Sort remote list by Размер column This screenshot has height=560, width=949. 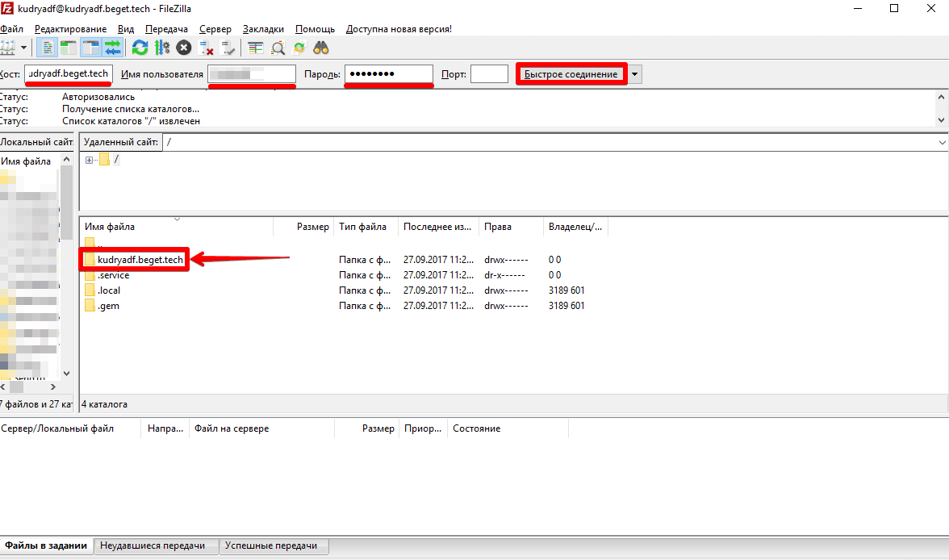pyautogui.click(x=303, y=227)
